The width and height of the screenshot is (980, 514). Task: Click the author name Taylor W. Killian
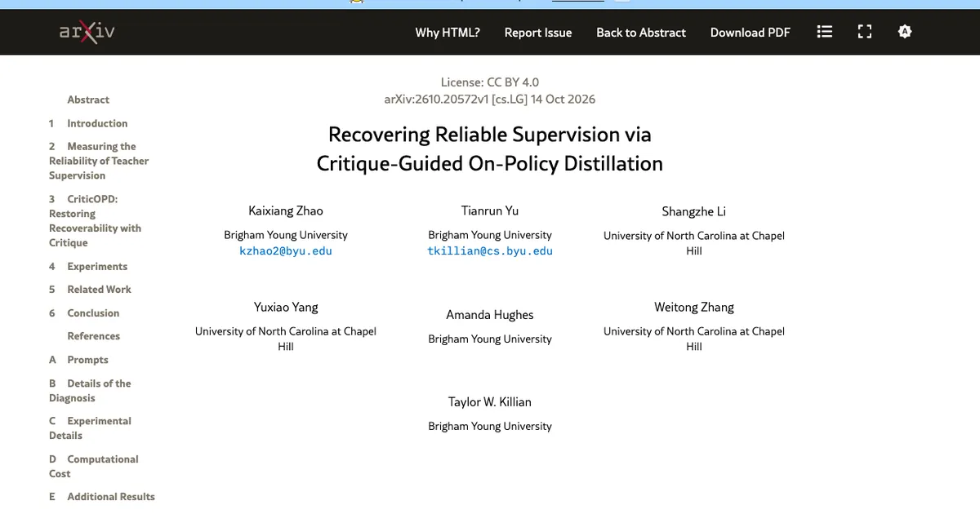(490, 401)
